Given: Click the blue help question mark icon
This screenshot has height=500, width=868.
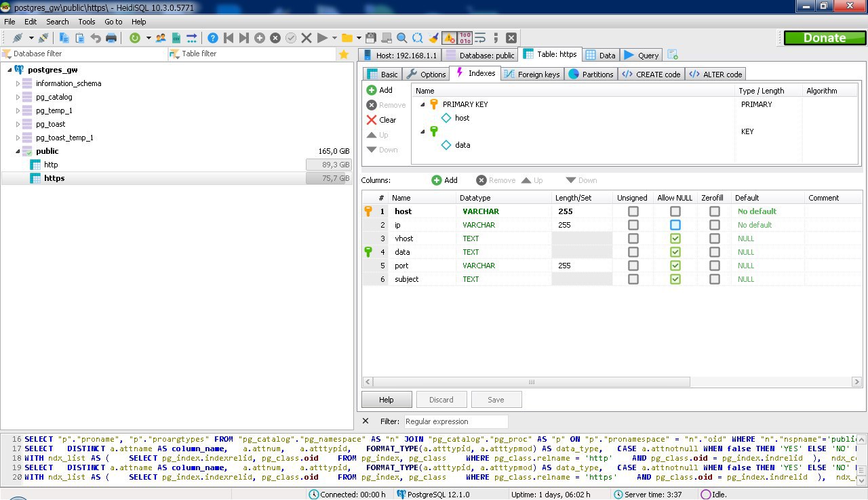Looking at the screenshot, I should point(213,38).
